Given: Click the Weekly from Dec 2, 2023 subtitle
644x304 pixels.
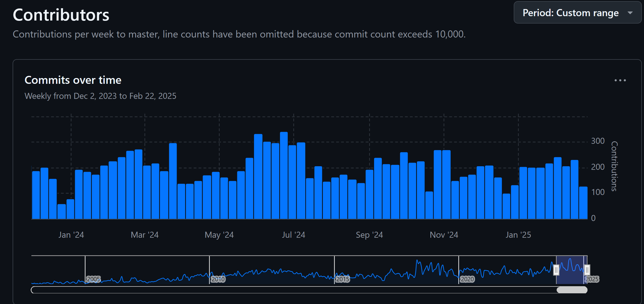Looking at the screenshot, I should click(100, 96).
